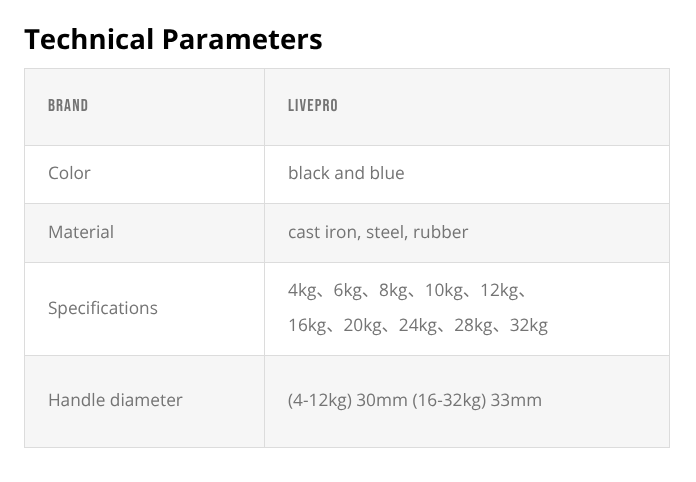The width and height of the screenshot is (696, 482).
Task: Click the Technical Parameters heading
Action: click(173, 39)
